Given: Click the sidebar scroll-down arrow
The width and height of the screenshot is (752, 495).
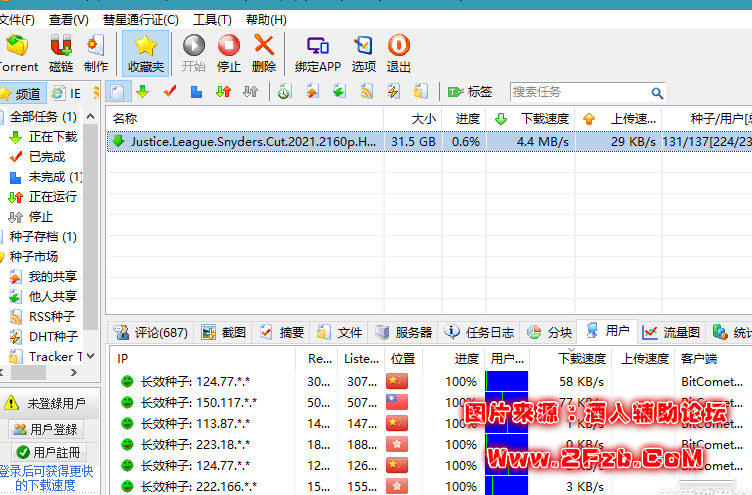Looking at the screenshot, I should [x=91, y=356].
